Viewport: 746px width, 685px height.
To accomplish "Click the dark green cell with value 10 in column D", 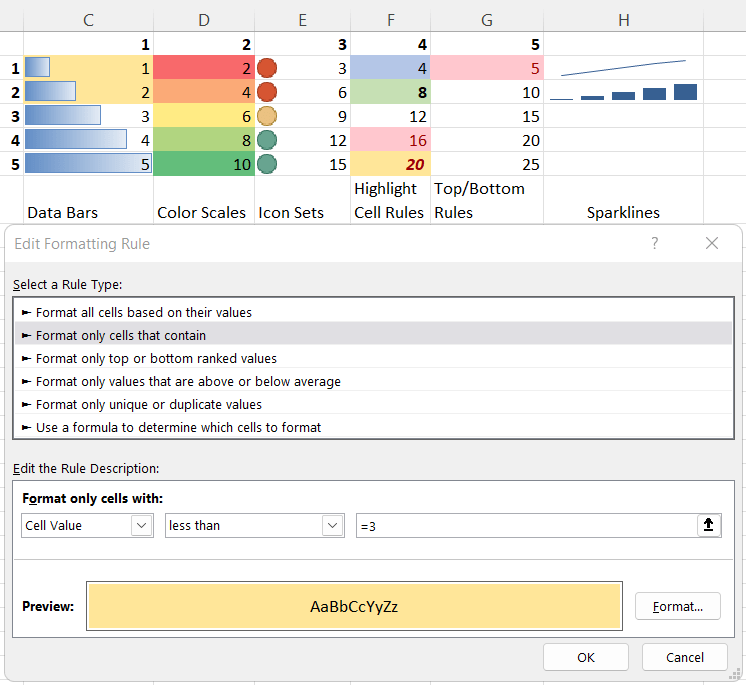I will [x=204, y=164].
